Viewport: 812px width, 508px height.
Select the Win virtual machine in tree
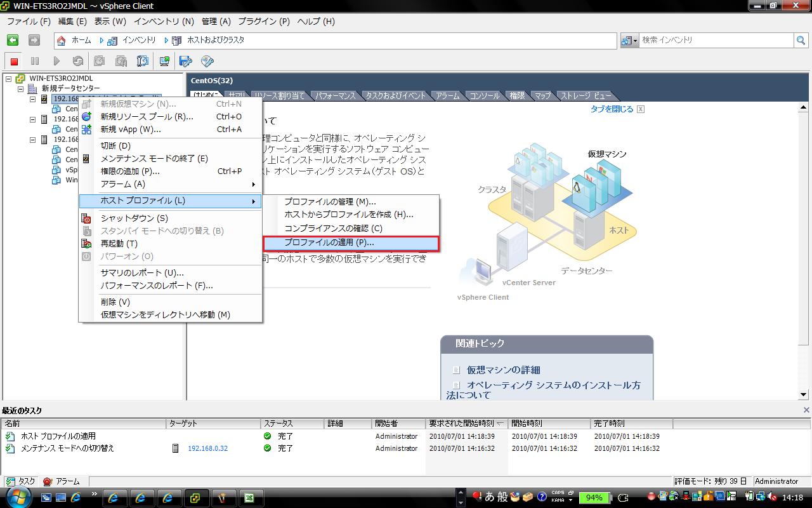pos(72,180)
